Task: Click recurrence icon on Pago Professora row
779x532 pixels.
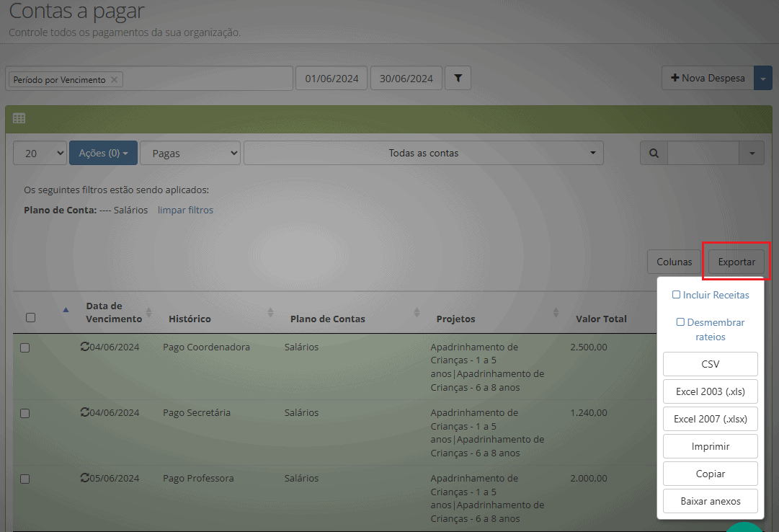Action: pyautogui.click(x=85, y=478)
